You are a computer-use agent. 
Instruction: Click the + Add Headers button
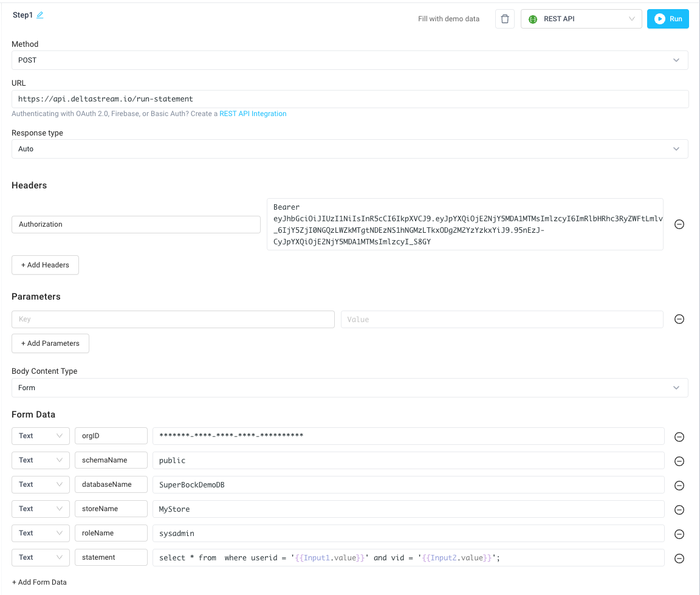(x=45, y=265)
